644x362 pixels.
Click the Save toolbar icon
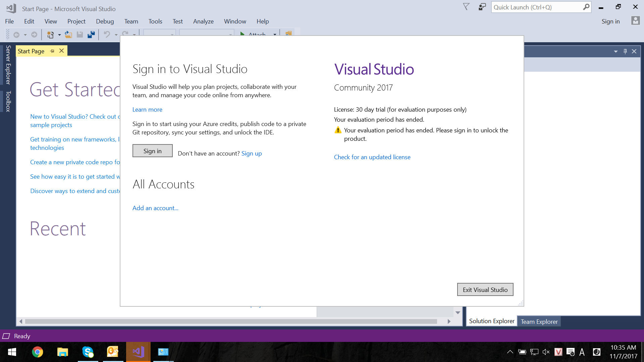pyautogui.click(x=80, y=35)
